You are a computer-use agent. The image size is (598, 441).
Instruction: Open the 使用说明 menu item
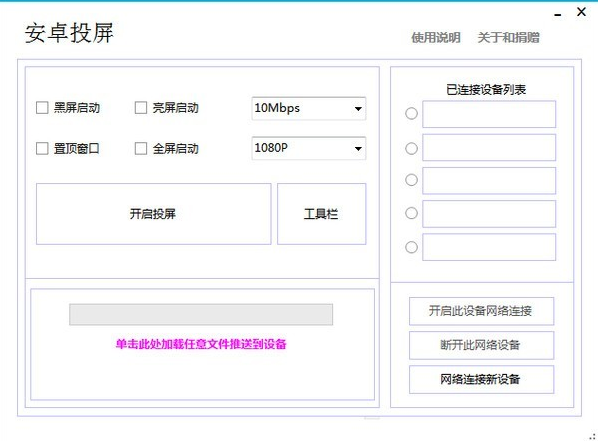pyautogui.click(x=436, y=37)
